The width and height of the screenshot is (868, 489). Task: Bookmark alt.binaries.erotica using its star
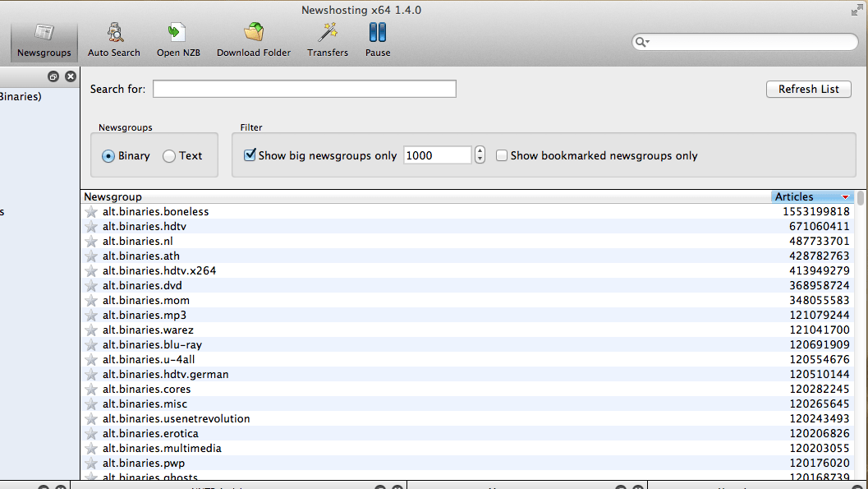coord(91,434)
